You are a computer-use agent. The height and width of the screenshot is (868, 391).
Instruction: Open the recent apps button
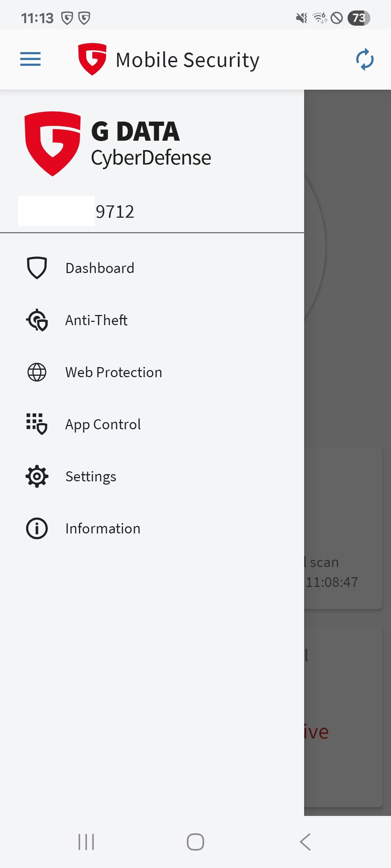(x=86, y=842)
